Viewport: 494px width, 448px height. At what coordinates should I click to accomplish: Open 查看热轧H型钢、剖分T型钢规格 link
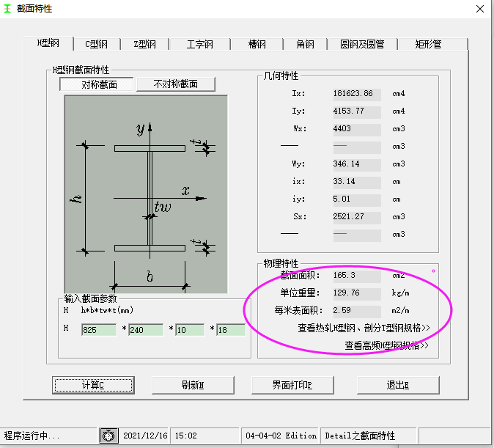point(364,328)
